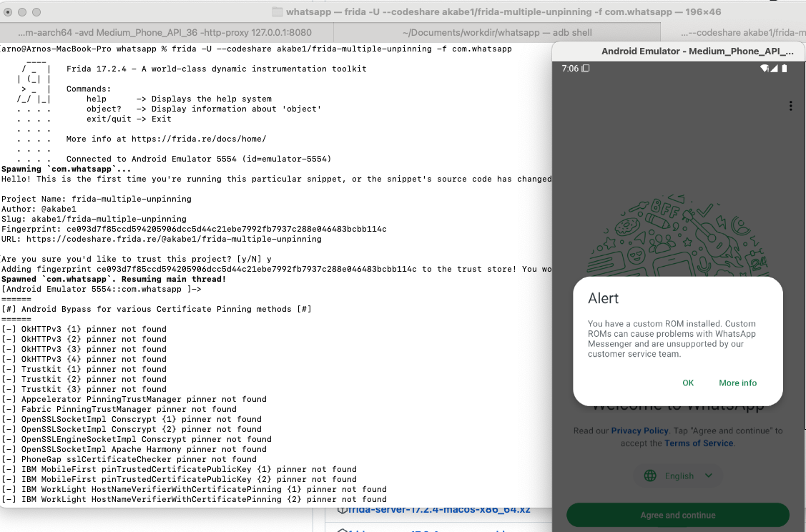Click 'OkHTTPv3 {1} pinner not found' line
Viewport: 806px width, 532px height.
click(x=84, y=330)
